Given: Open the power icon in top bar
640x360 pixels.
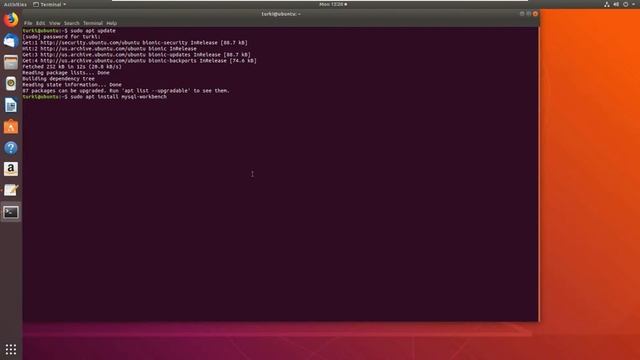Looking at the screenshot, I should pyautogui.click(x=626, y=4).
